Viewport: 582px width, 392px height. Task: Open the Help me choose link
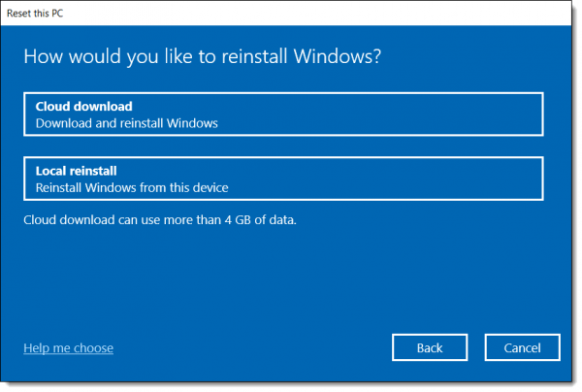click(68, 347)
